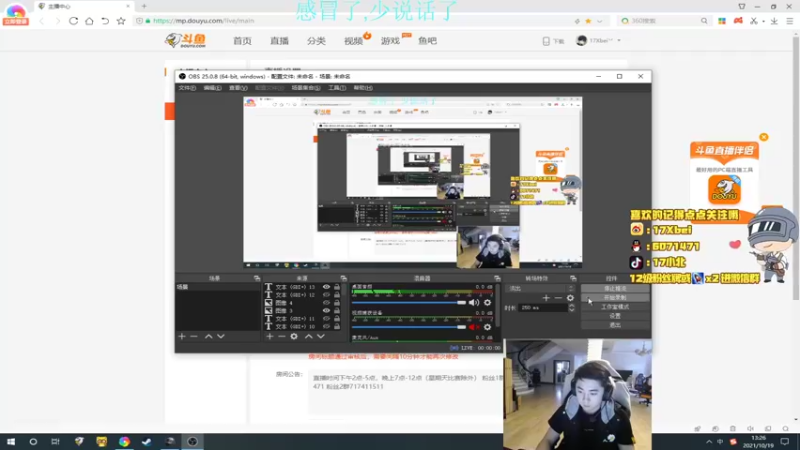Bookmark page with the star icon
The image size is (800, 450).
point(121,21)
